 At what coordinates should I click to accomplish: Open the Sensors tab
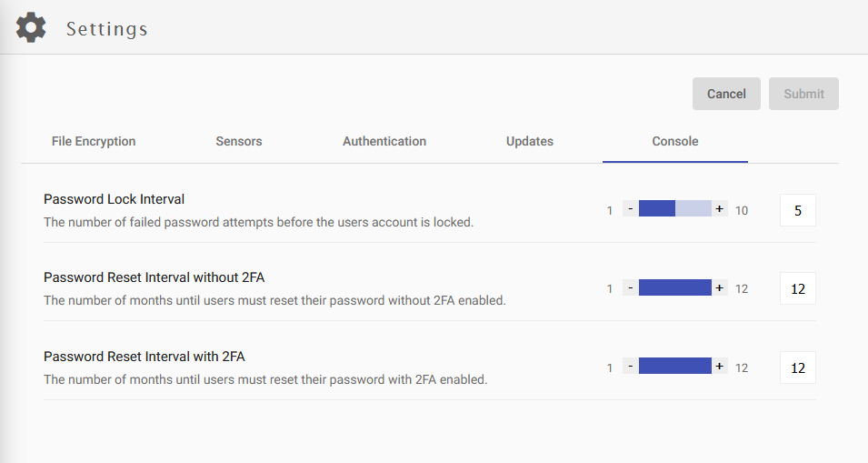(x=239, y=141)
